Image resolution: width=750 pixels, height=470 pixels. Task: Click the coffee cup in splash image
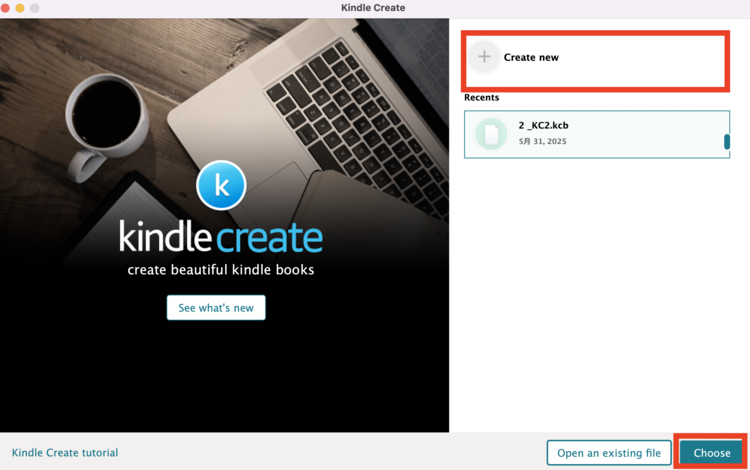[105, 123]
